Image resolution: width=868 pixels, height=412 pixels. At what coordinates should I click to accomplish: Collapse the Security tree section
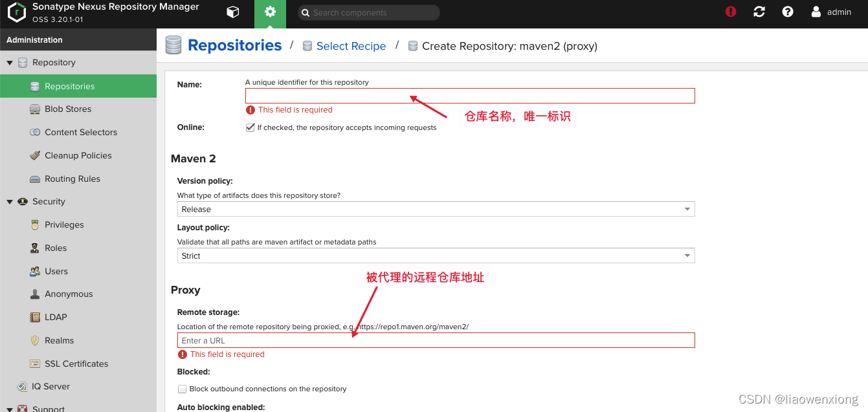[10, 202]
